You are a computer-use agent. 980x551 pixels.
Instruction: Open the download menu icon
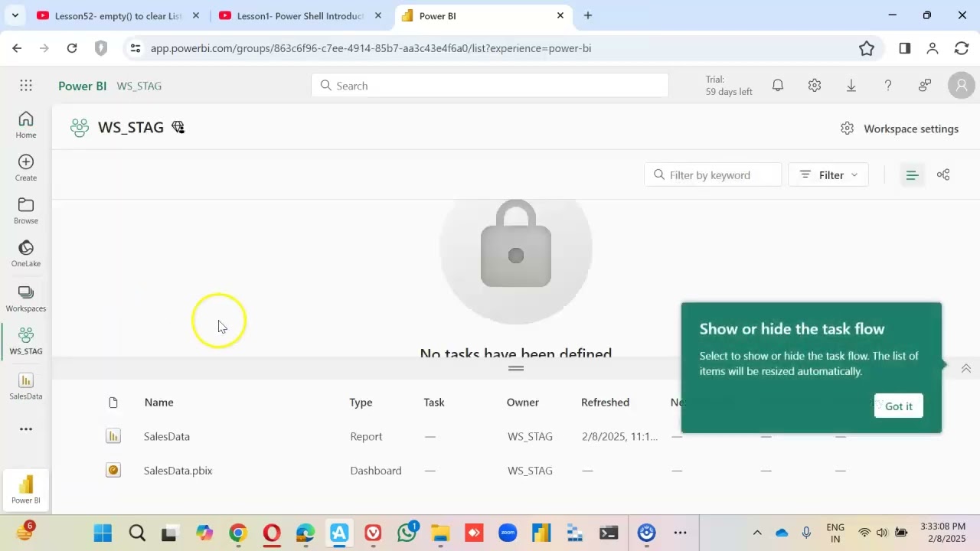[x=851, y=86]
